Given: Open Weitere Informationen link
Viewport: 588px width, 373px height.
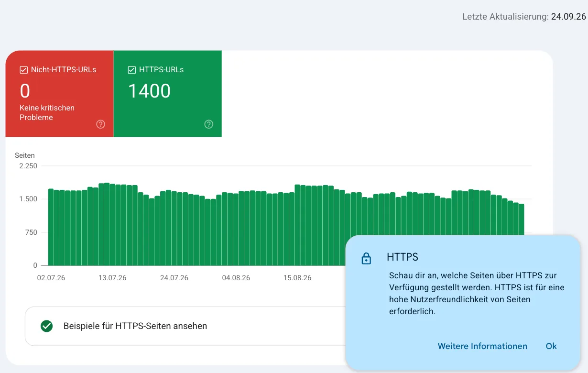Looking at the screenshot, I should coord(482,346).
